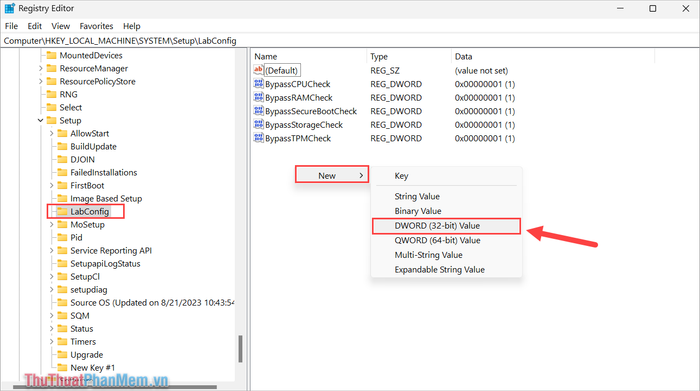Click the BuildUpdate folder icon
The image size is (700, 391).
point(62,146)
